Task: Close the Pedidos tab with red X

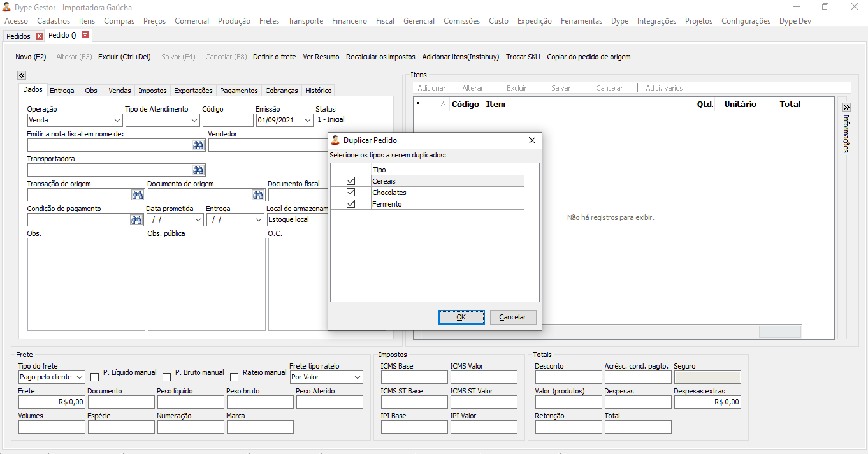Action: [x=40, y=36]
